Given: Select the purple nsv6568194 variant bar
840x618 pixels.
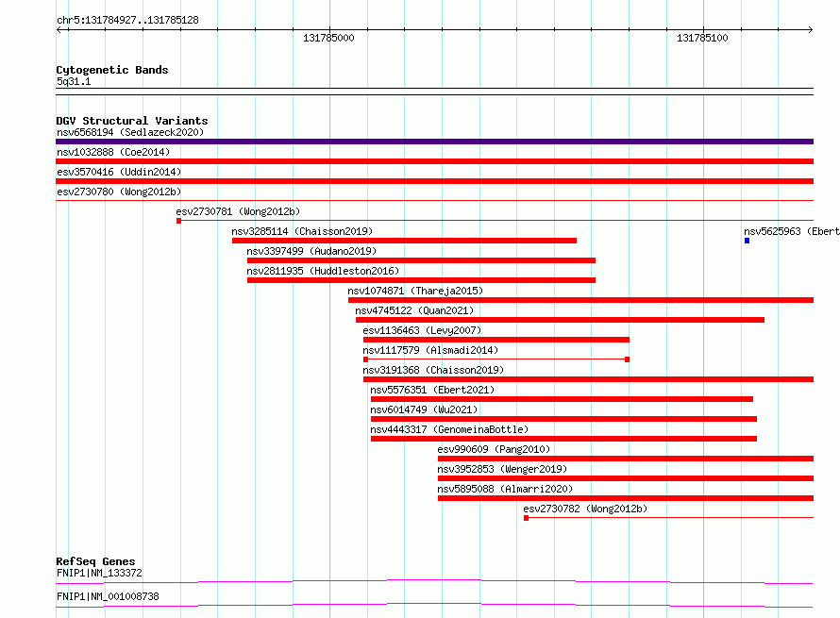Looking at the screenshot, I should click(x=434, y=142).
